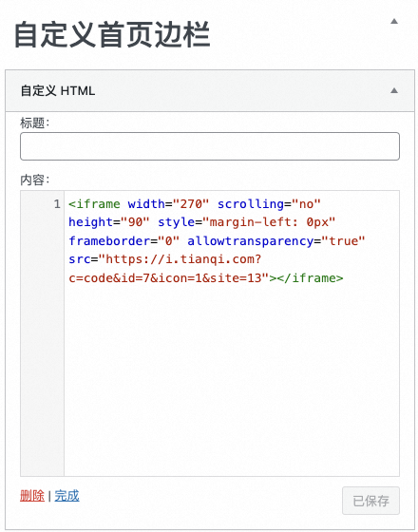Click the height attribute in the code
Image resolution: width=418 pixels, height=532 pixels.
tap(90, 222)
